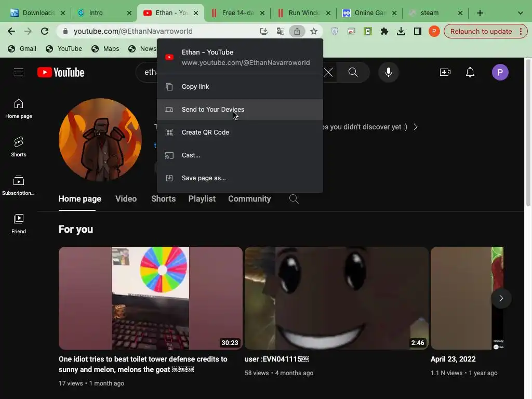Open the browser downloads icon
Screen dimensions: 532x399
point(401,32)
